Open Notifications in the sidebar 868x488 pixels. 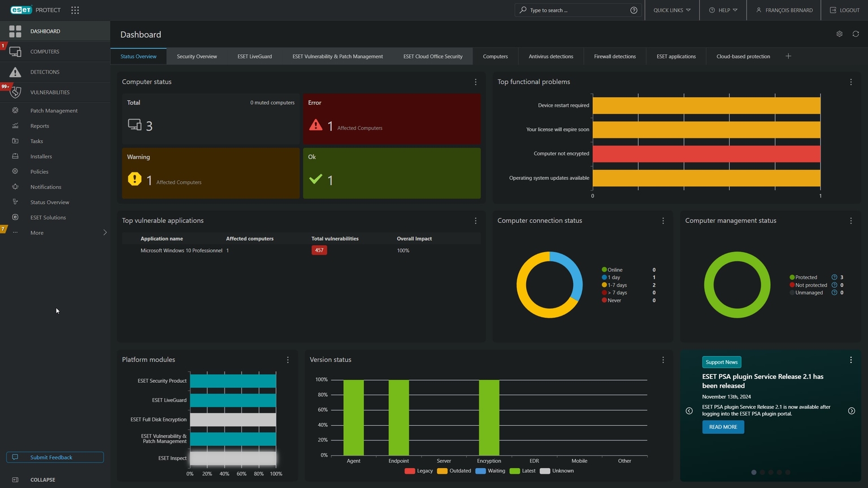[x=46, y=187]
